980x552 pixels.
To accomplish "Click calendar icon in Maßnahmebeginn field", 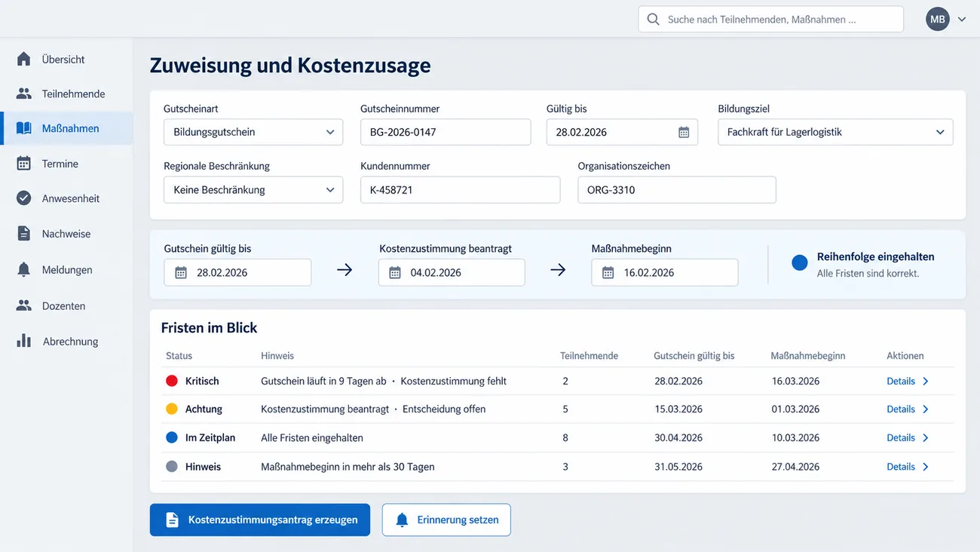I will point(608,272).
